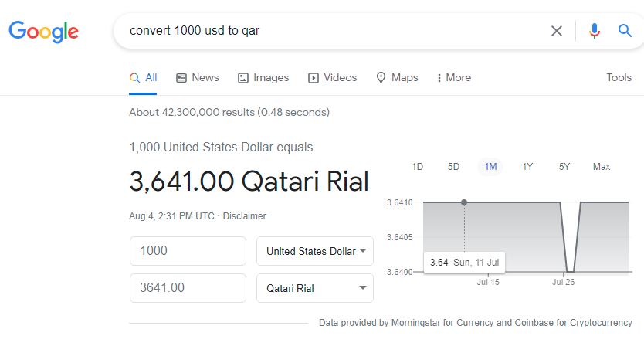Click the Google logo
This screenshot has width=644, height=346.
43,31
